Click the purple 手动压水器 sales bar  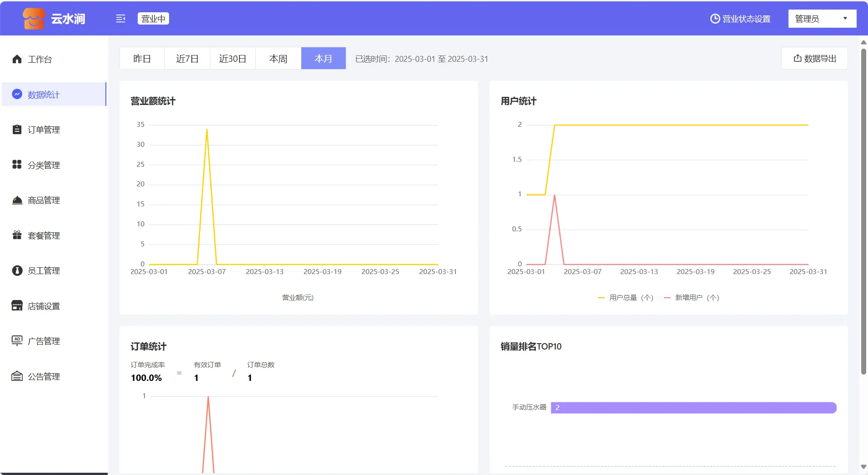point(693,408)
